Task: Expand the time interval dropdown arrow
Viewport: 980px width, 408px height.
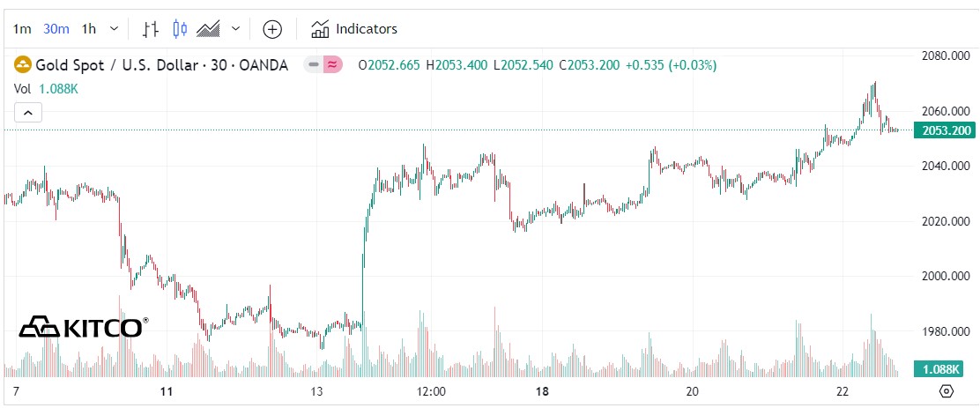Action: pyautogui.click(x=114, y=29)
